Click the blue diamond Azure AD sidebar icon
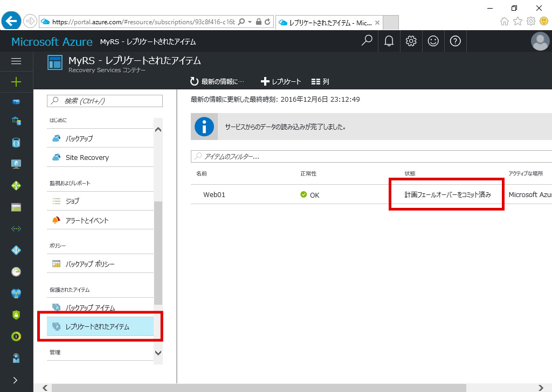The image size is (552, 392). [16, 250]
